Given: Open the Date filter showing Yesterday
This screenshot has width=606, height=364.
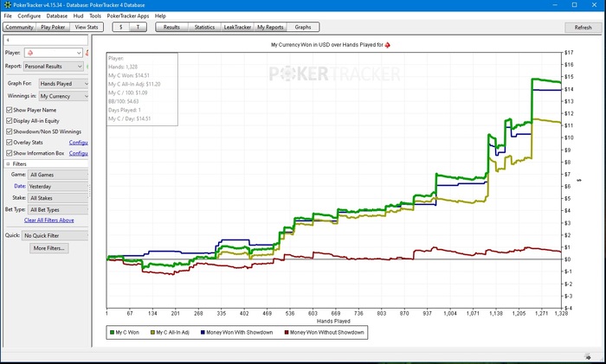Looking at the screenshot, I should click(58, 187).
